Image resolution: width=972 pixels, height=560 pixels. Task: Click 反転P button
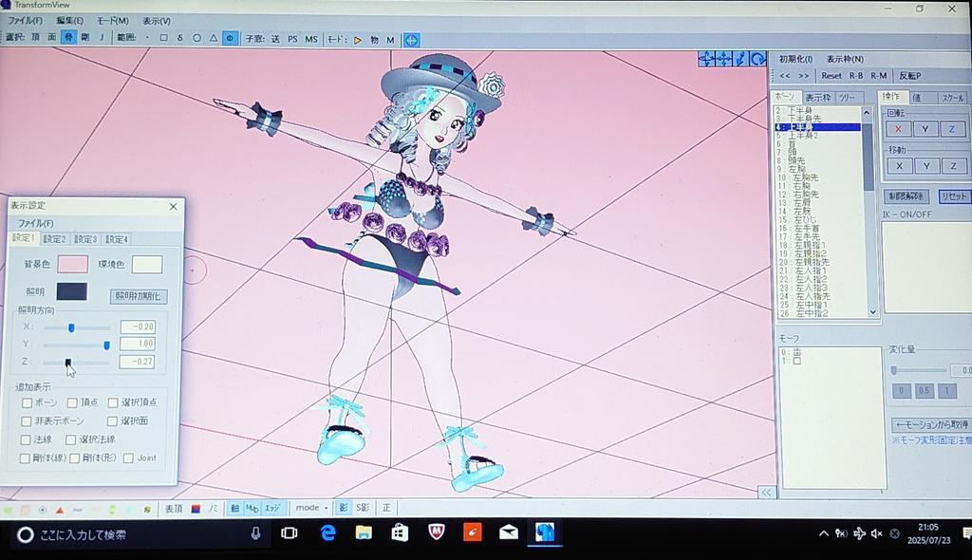910,76
